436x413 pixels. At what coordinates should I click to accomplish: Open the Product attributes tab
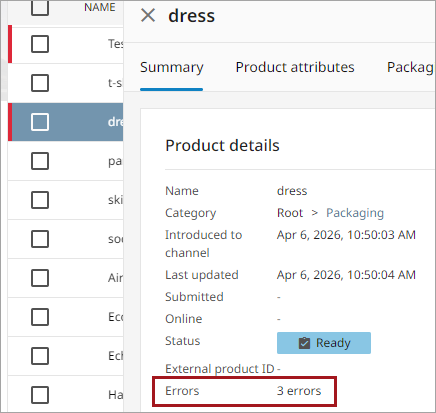(x=295, y=67)
